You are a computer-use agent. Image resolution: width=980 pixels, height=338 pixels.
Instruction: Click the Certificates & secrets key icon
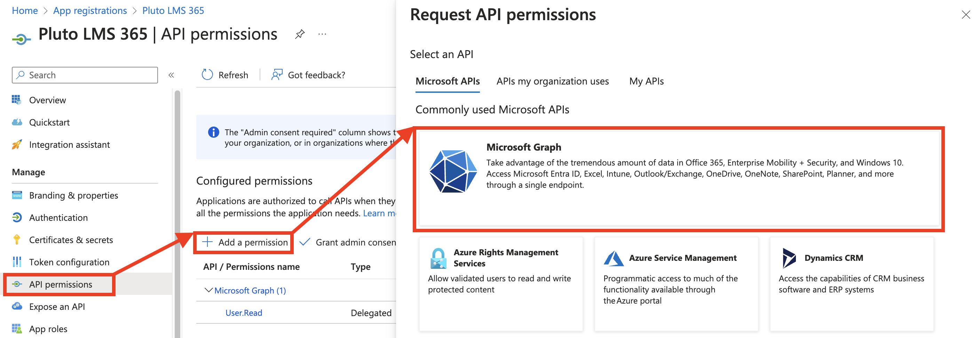click(x=16, y=240)
